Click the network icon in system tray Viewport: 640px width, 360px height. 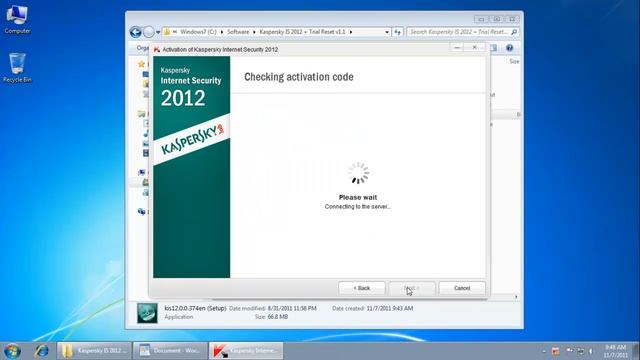pyautogui.click(x=580, y=351)
